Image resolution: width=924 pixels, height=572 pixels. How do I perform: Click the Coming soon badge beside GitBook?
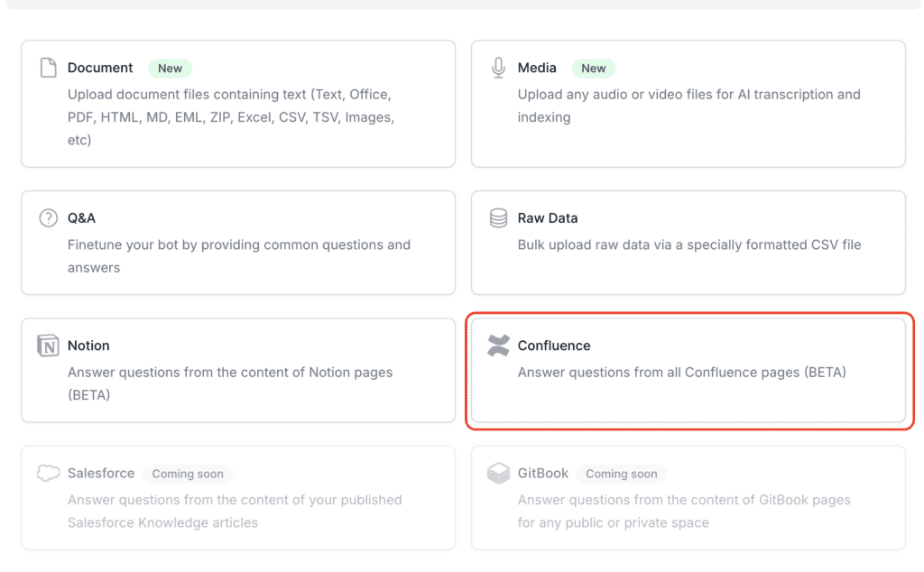pos(621,474)
